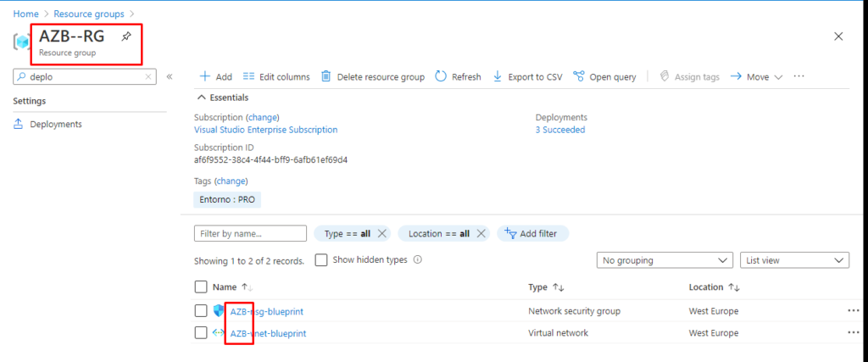This screenshot has height=362, width=868.
Task: Click the Open query graph icon
Action: click(578, 76)
